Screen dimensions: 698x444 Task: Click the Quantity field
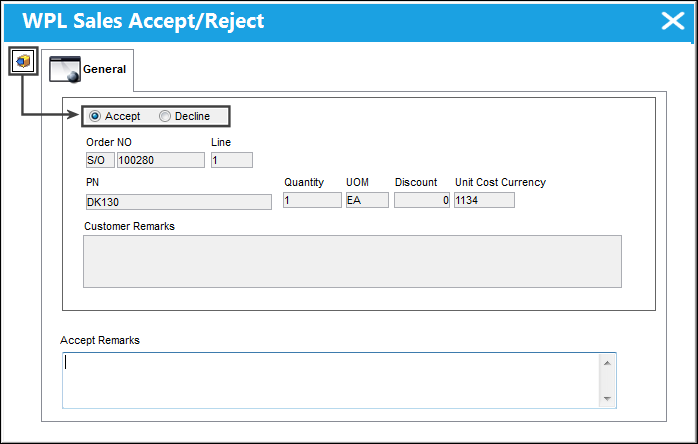[x=312, y=200]
